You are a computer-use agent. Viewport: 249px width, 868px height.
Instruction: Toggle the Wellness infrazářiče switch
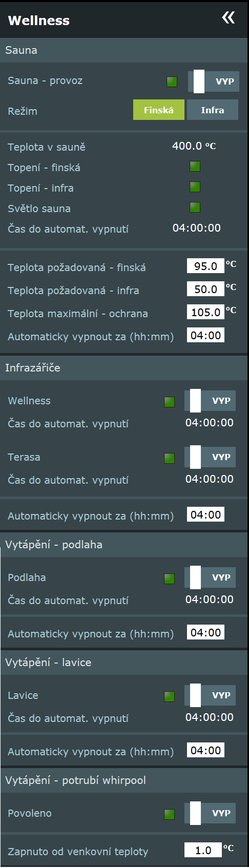pos(210,401)
